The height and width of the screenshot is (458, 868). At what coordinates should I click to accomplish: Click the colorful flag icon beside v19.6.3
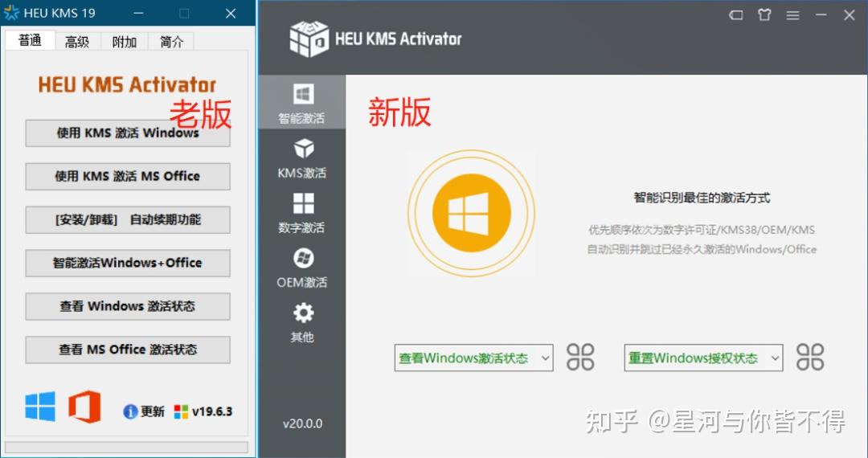click(x=181, y=411)
